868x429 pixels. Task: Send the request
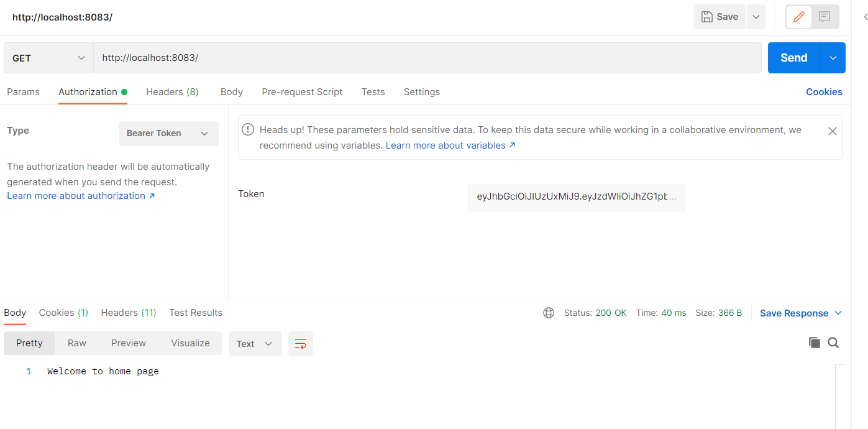coord(794,58)
